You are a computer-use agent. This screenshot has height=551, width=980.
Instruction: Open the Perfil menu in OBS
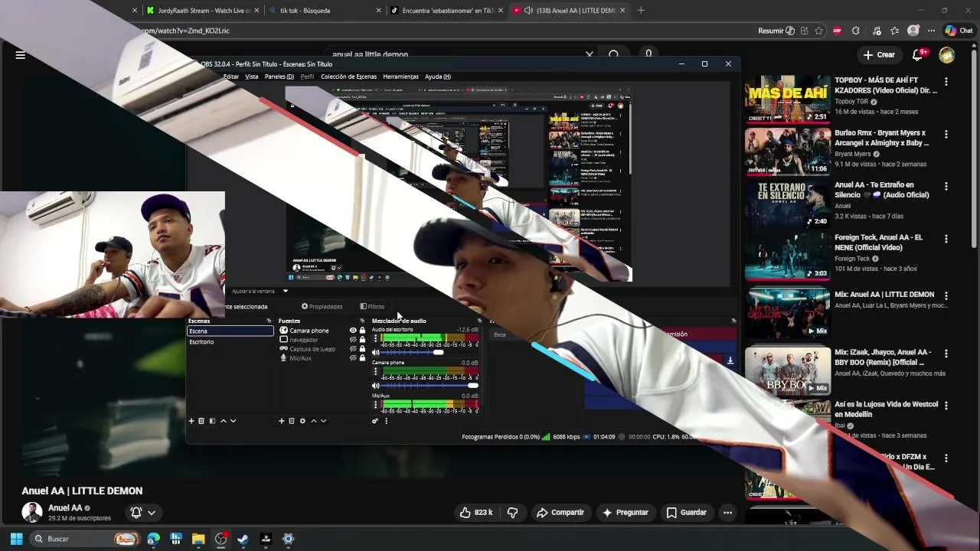pyautogui.click(x=307, y=77)
